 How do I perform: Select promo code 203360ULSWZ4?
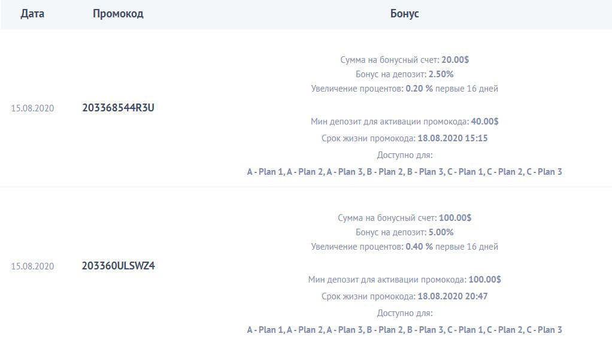(x=118, y=266)
